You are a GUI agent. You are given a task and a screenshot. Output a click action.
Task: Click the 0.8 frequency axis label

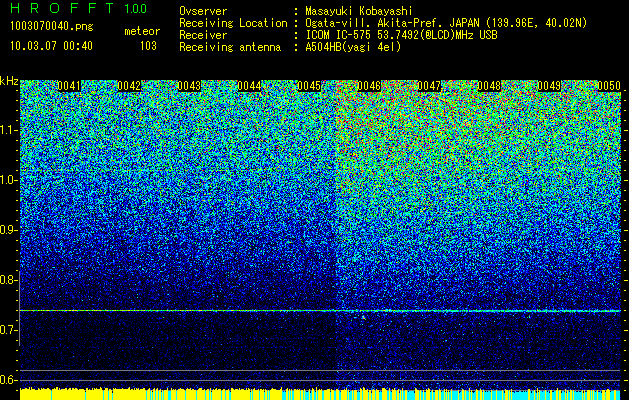[x=9, y=280]
